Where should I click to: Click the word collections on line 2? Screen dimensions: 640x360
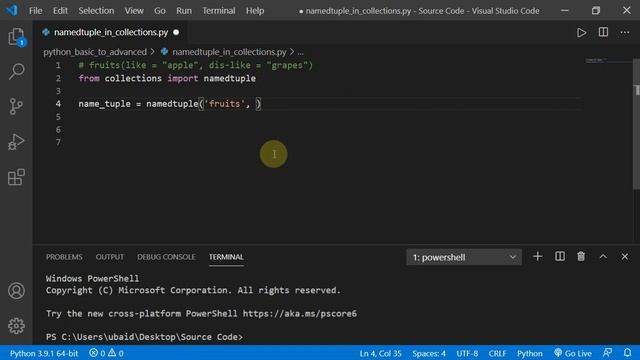133,78
